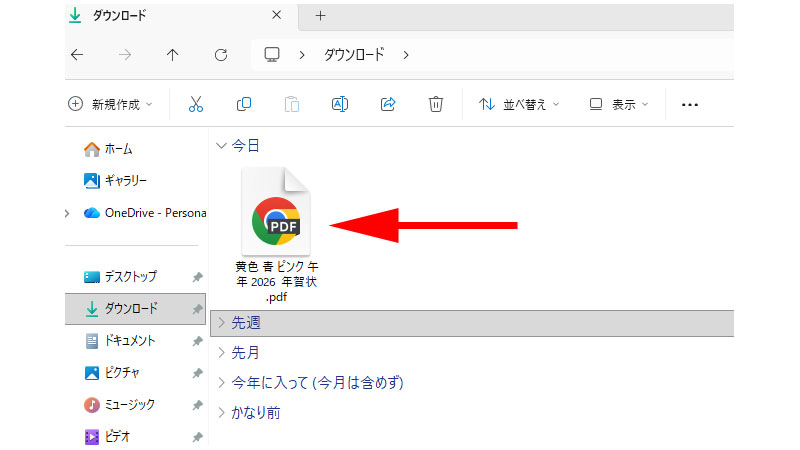Click ダウンロード in the address bar breadcrumb
800x450 pixels.
click(354, 54)
